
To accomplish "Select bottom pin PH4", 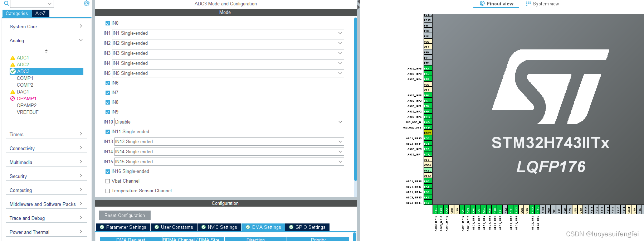I will click(435, 209).
